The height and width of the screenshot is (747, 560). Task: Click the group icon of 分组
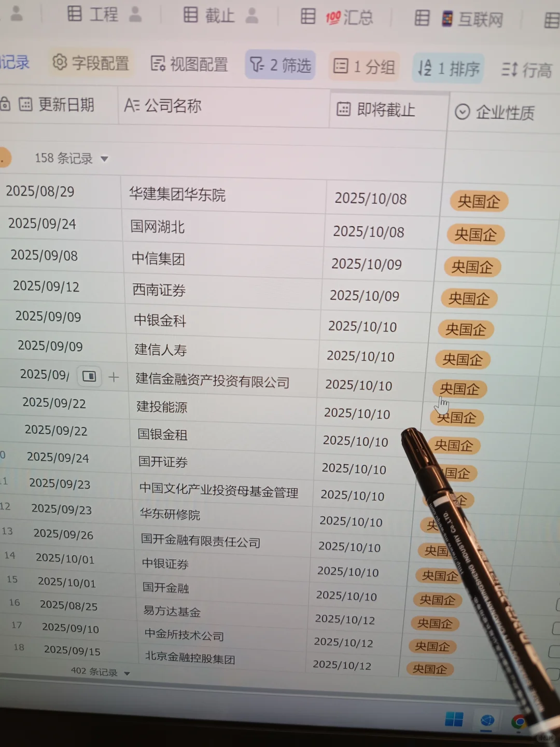click(341, 66)
